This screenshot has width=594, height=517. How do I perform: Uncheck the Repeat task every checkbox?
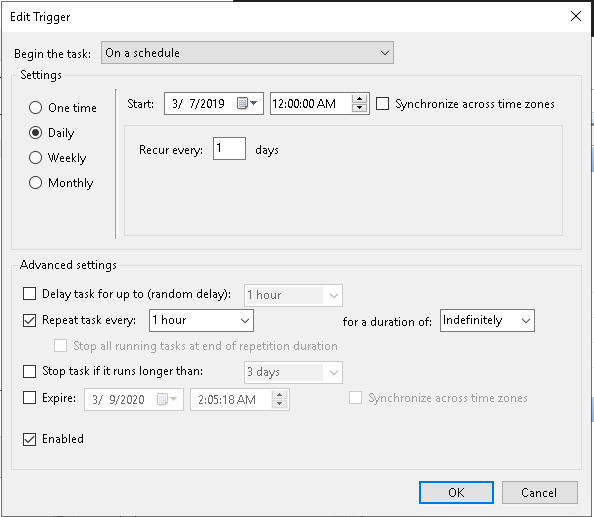pos(30,320)
